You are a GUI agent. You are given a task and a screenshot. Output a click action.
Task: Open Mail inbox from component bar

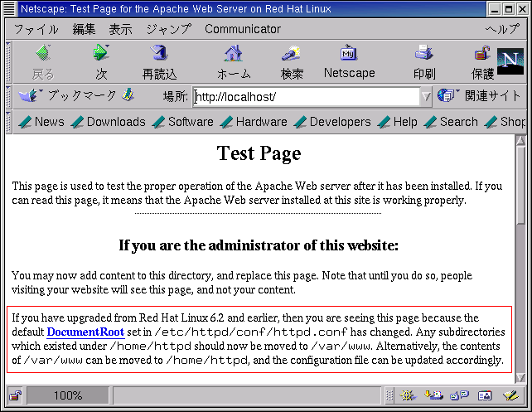point(433,395)
